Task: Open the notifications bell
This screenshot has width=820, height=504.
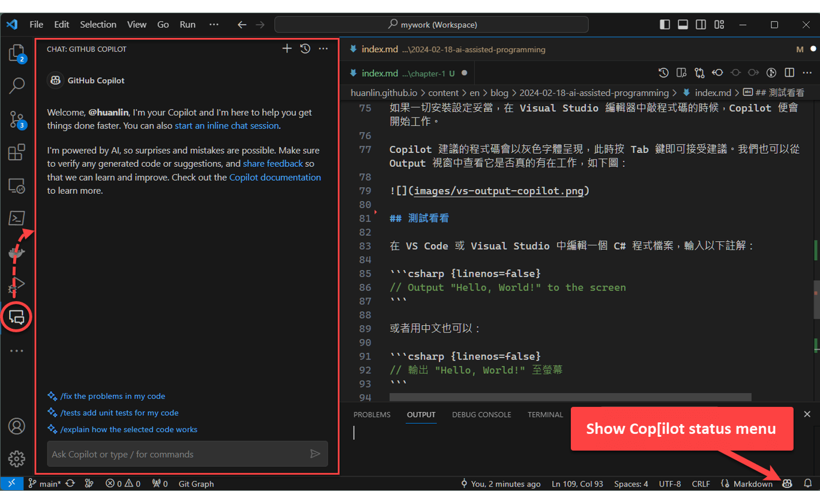Action: (x=808, y=484)
